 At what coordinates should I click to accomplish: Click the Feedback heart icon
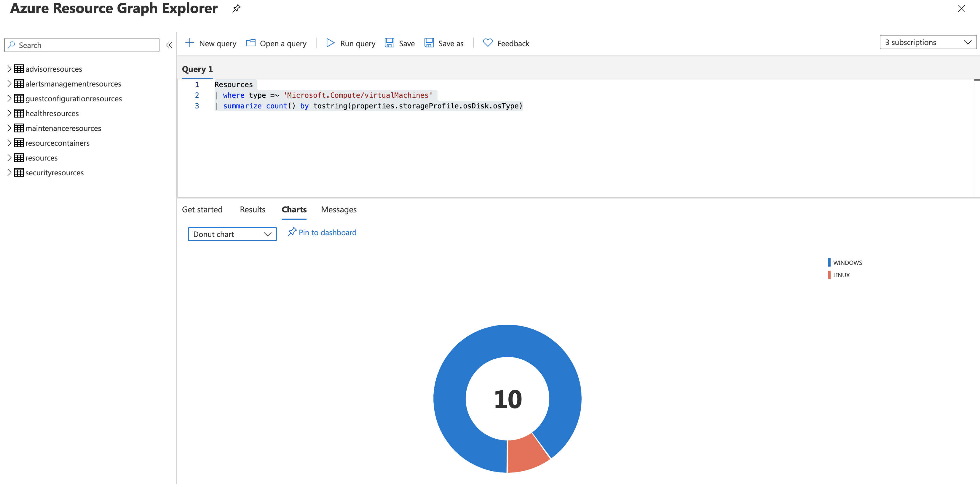tap(488, 43)
